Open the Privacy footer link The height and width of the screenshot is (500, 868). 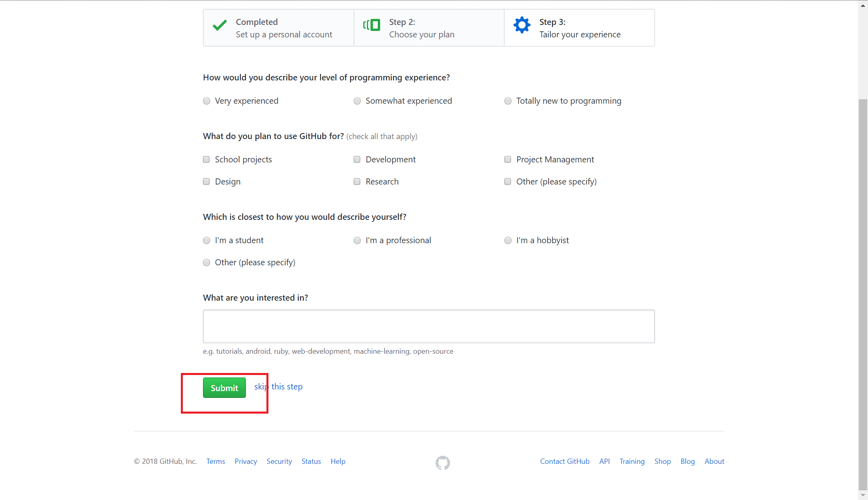246,461
